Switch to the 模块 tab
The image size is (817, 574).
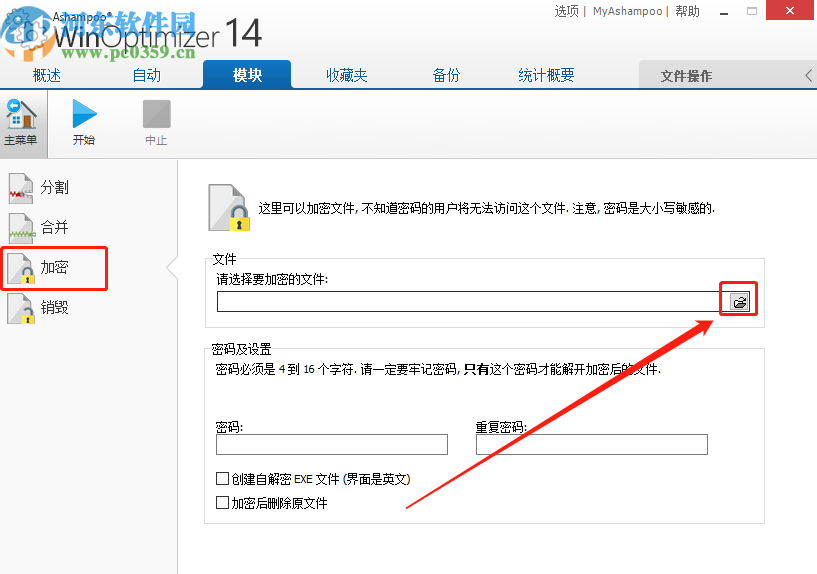[x=247, y=75]
